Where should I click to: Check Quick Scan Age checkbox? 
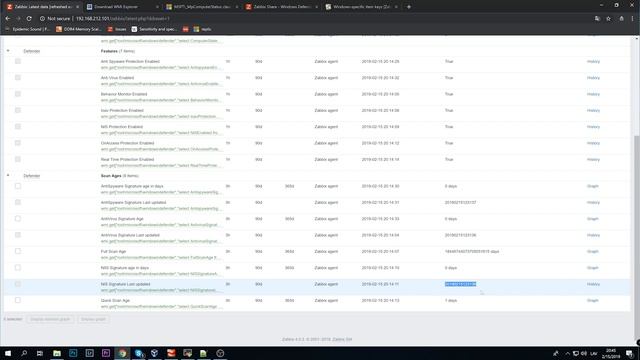[18, 300]
